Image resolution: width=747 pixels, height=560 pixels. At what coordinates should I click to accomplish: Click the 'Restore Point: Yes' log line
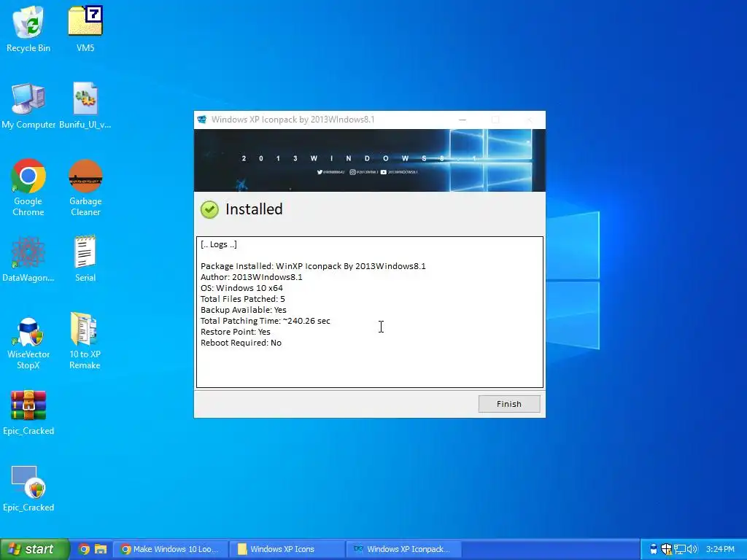[x=236, y=332]
